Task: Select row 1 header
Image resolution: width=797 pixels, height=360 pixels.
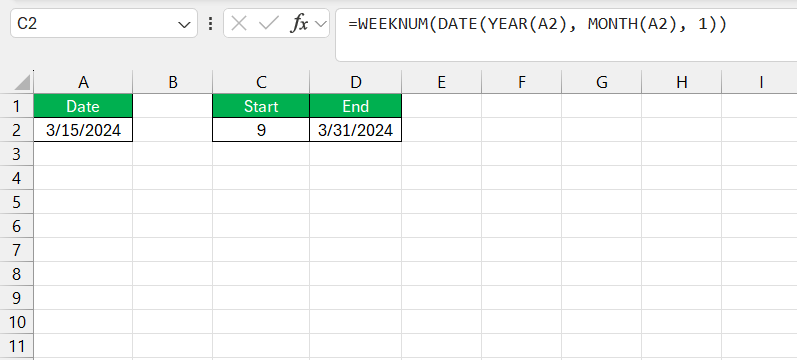Action: point(16,106)
